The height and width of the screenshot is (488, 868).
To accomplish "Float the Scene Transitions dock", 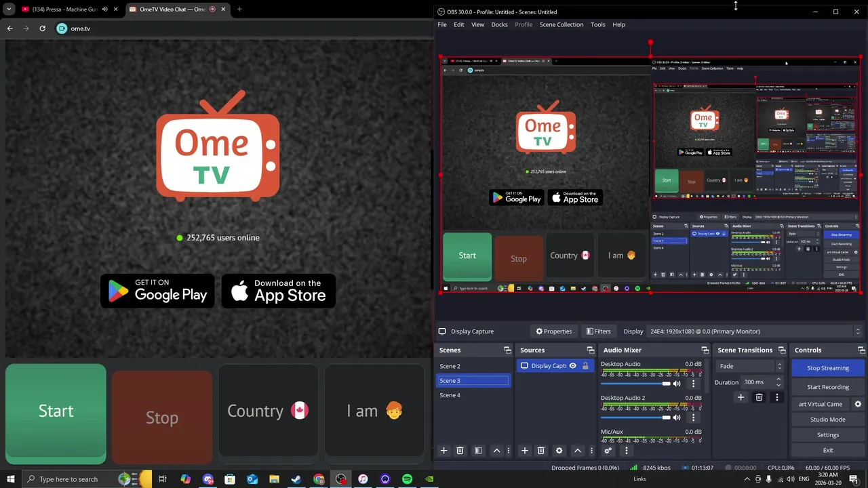I will [x=782, y=350].
